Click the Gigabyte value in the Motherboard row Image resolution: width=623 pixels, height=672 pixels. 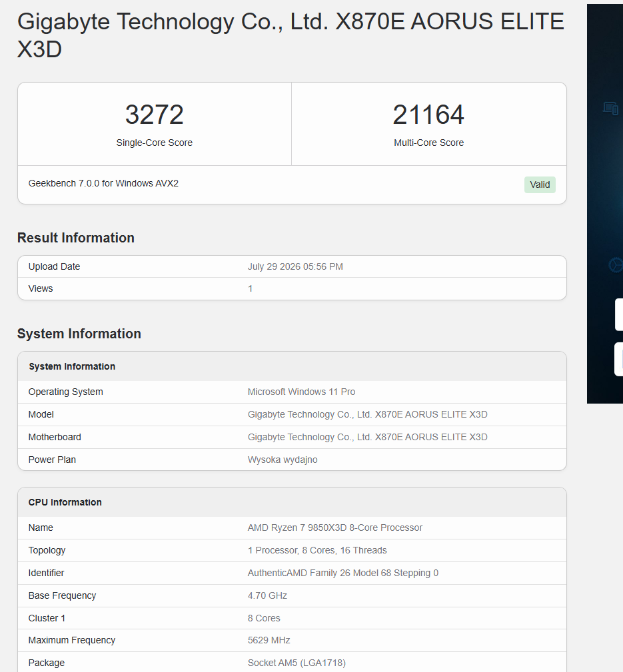(x=367, y=437)
